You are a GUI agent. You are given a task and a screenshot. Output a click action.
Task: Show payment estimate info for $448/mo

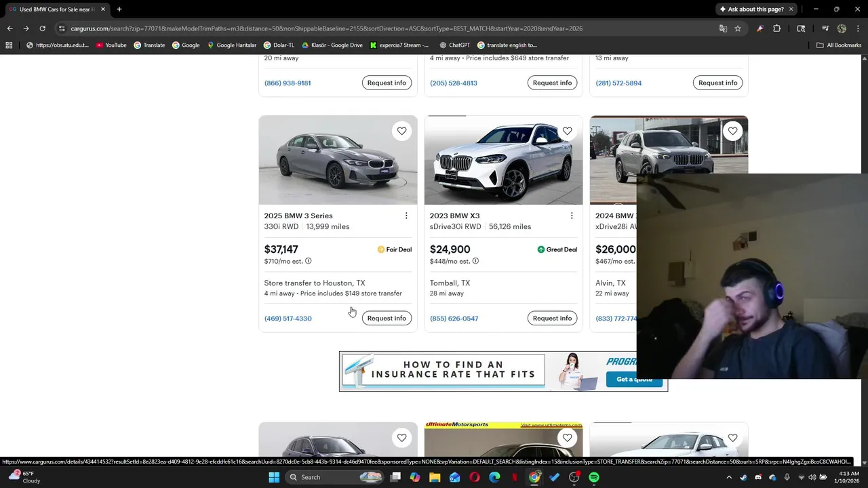pyautogui.click(x=475, y=261)
